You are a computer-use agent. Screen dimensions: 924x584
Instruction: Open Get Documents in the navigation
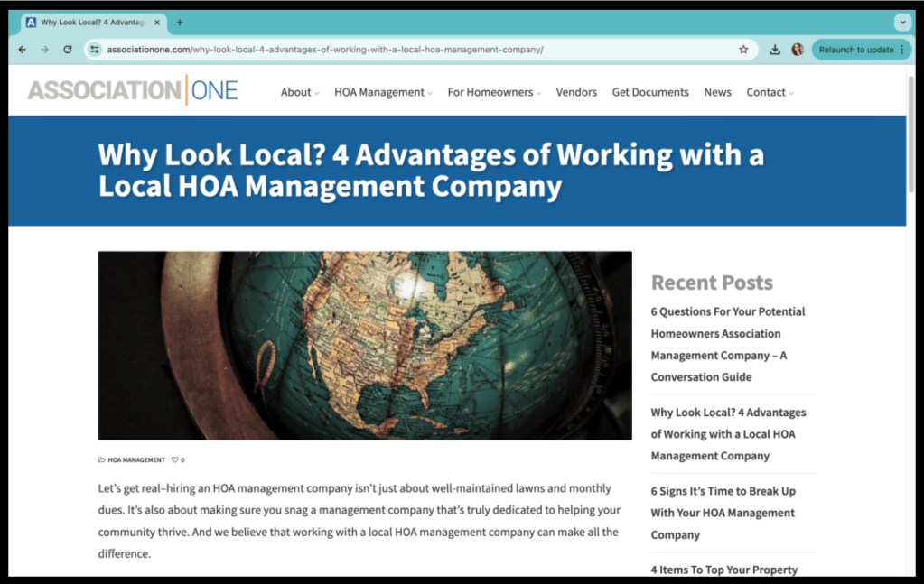(650, 92)
